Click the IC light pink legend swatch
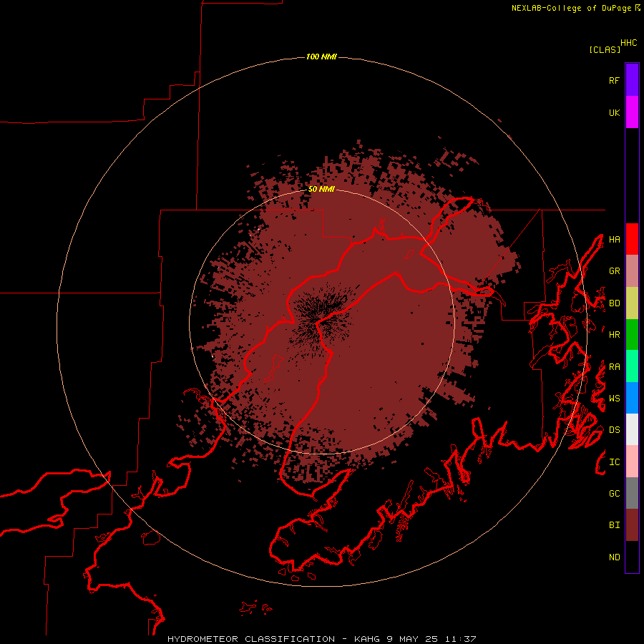This screenshot has width=644, height=644. [x=632, y=462]
